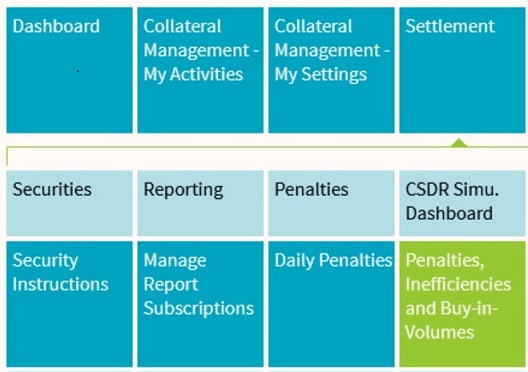Screen dimensions: 528x372
Task: Collapse the expanded Settlement tile
Action: [462, 70]
